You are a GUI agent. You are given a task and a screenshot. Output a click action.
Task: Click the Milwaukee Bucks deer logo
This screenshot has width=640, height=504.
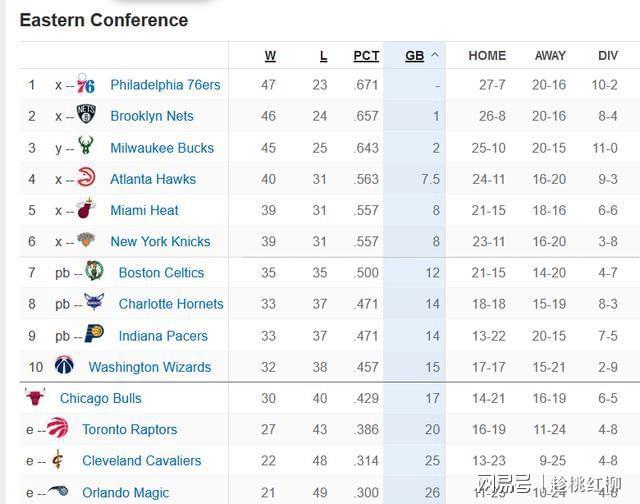86,145
